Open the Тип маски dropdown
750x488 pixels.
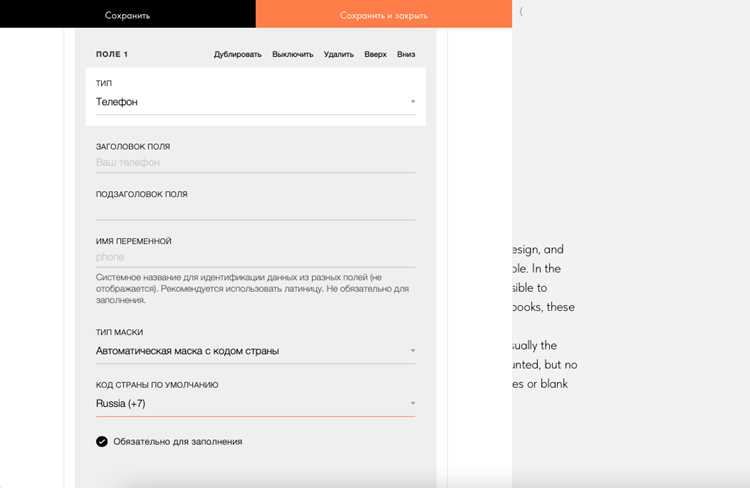[x=255, y=351]
